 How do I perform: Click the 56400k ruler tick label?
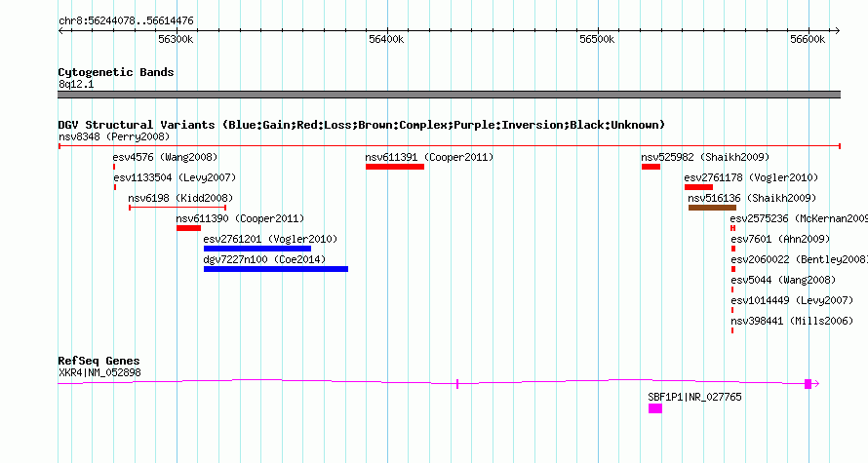386,40
